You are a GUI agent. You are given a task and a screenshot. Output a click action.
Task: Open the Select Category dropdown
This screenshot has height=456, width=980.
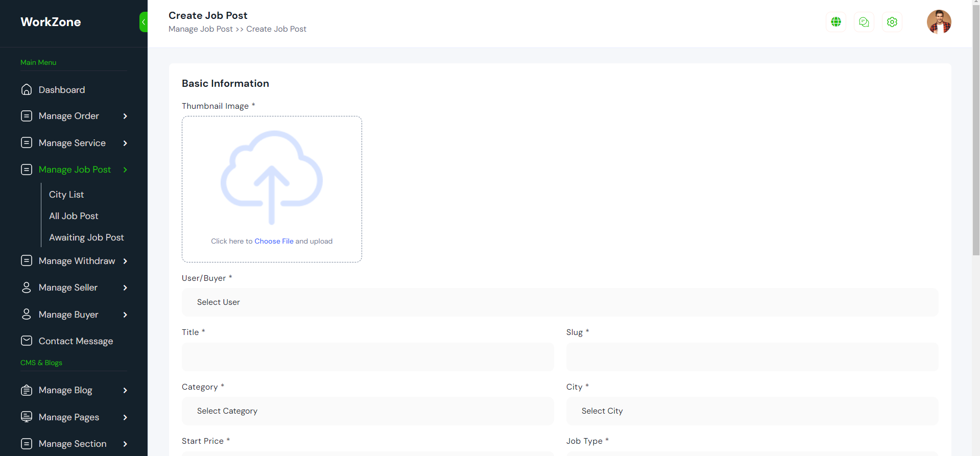pos(367,411)
